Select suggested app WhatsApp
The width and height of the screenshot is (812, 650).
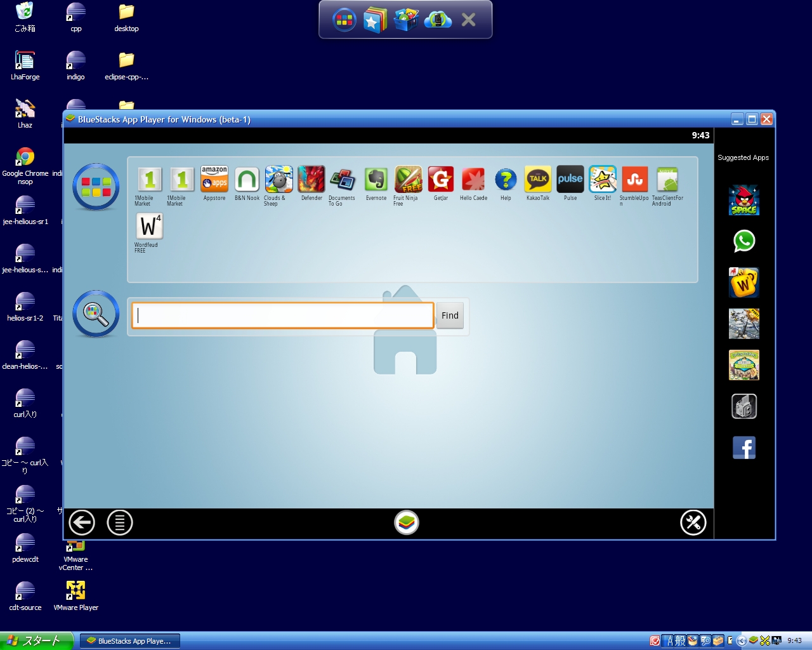pyautogui.click(x=743, y=241)
